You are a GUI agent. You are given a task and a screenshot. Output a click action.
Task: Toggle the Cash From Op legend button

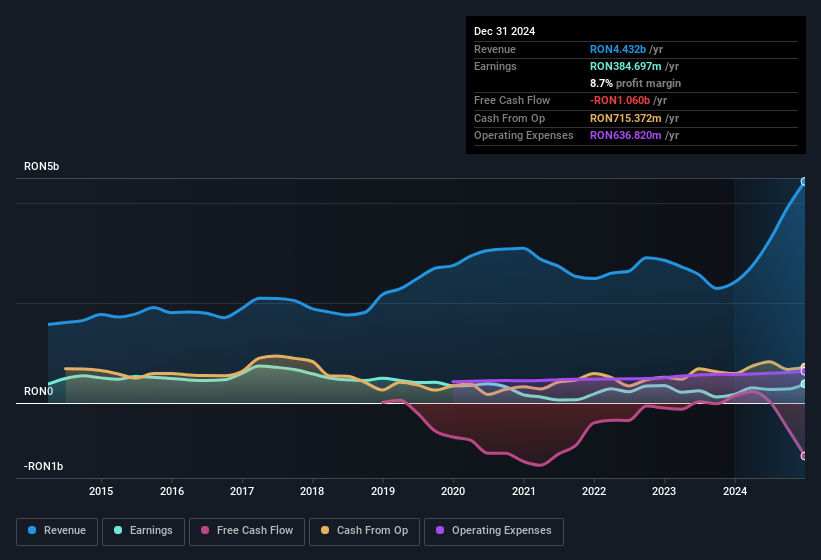[364, 531]
